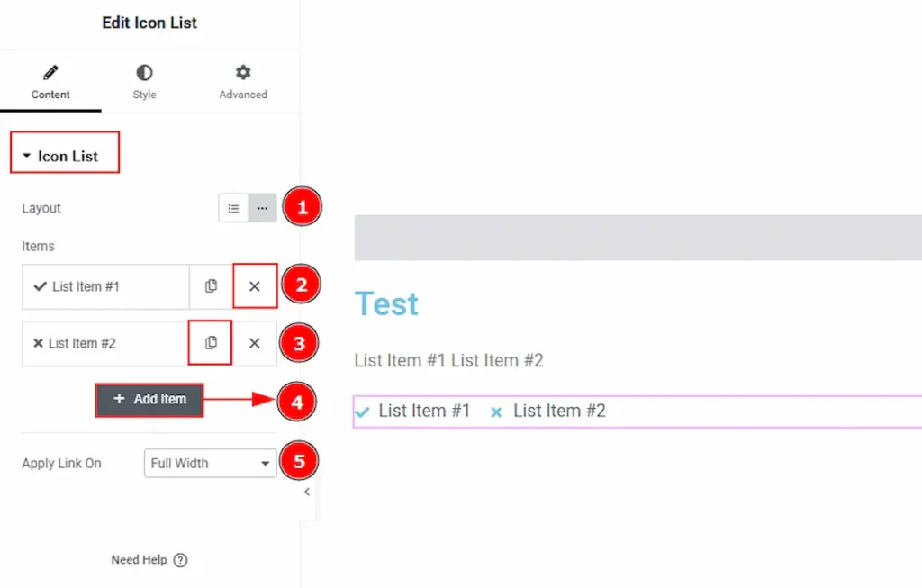The height and width of the screenshot is (588, 922).
Task: Remove List Item #1
Action: coord(255,286)
